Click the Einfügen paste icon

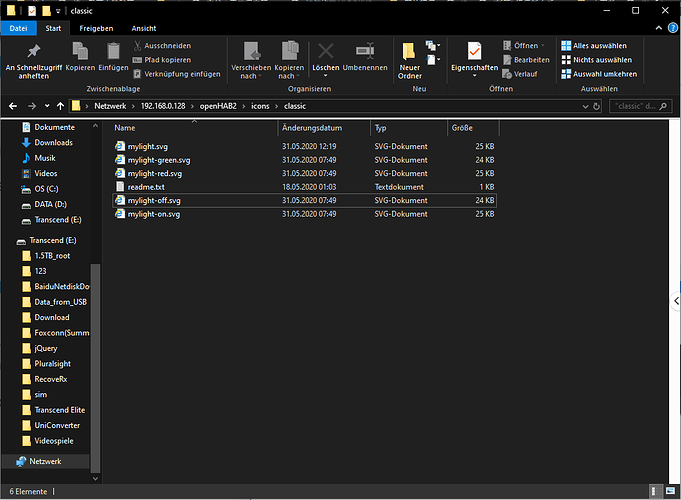113,51
